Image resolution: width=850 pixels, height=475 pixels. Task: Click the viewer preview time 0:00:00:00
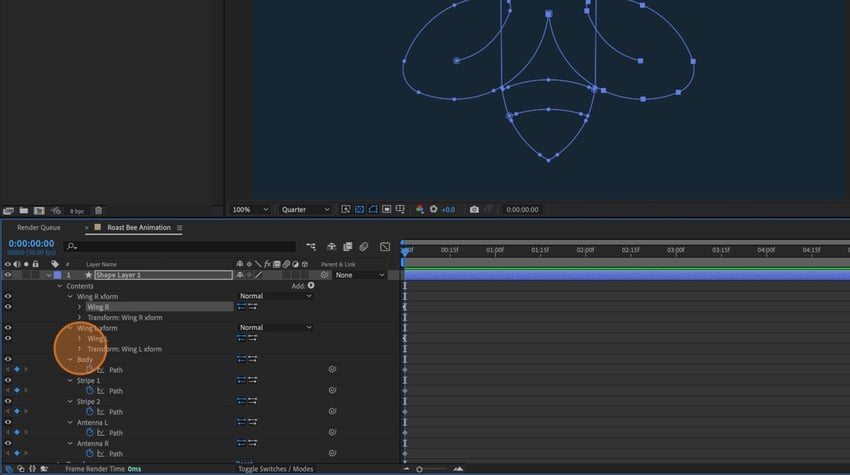522,209
